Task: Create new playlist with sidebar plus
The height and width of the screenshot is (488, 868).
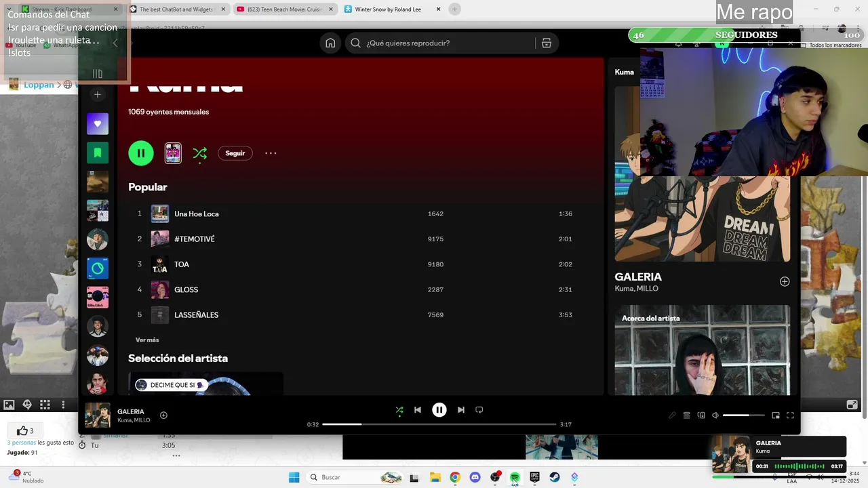Action: point(98,94)
